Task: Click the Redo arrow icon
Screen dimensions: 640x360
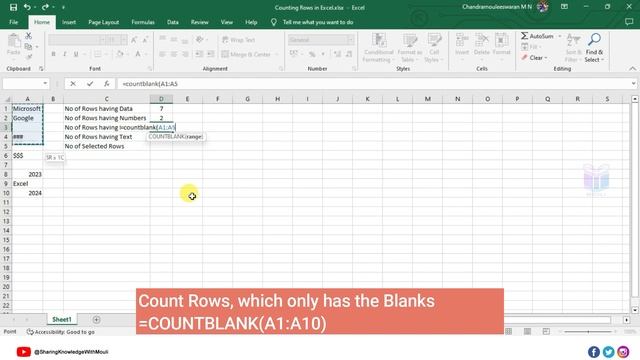Action: 45,7
